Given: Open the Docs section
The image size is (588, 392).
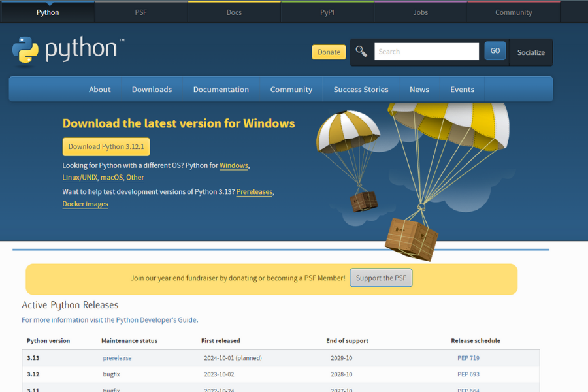Looking at the screenshot, I should [x=234, y=11].
